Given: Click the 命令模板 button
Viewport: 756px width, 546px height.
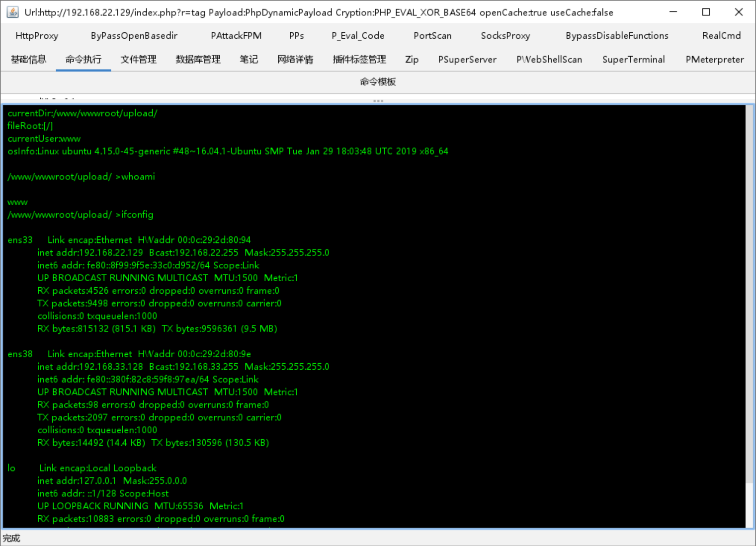Looking at the screenshot, I should [x=378, y=82].
